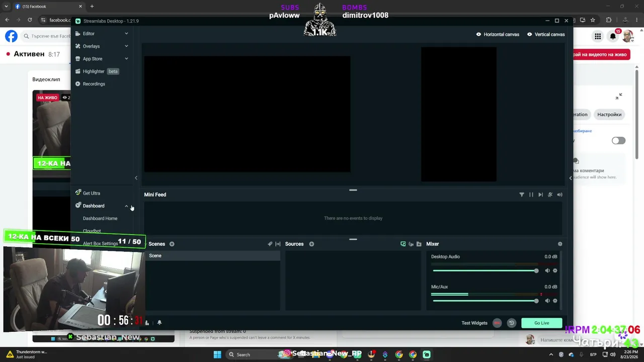Switch to the Facebook browser tab
This screenshot has height=362, width=644.
coord(48,7)
